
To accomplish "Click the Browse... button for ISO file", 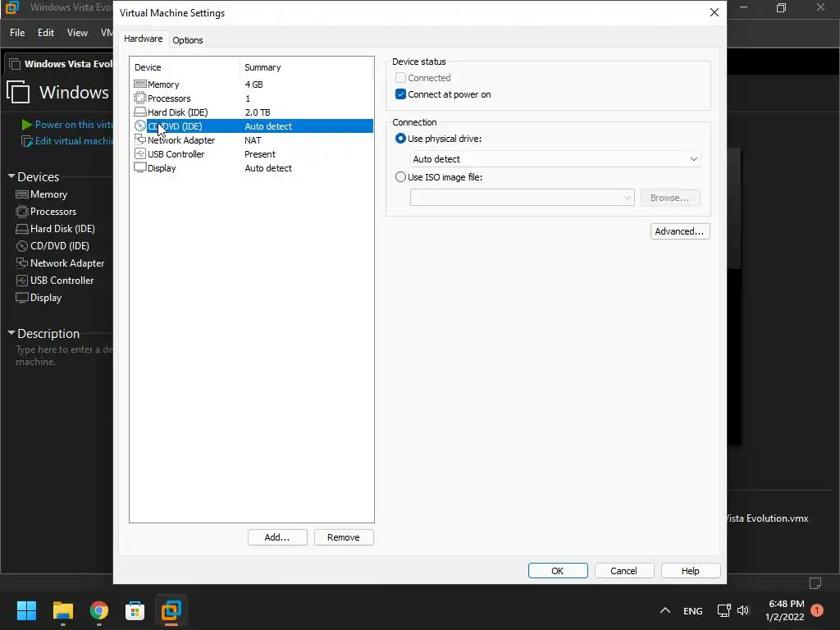I will coord(670,198).
